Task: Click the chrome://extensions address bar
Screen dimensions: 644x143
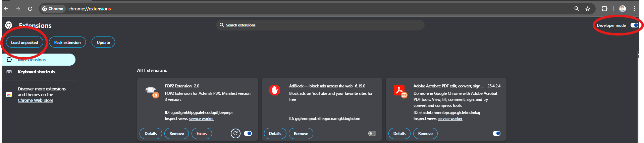Action: [x=317, y=9]
